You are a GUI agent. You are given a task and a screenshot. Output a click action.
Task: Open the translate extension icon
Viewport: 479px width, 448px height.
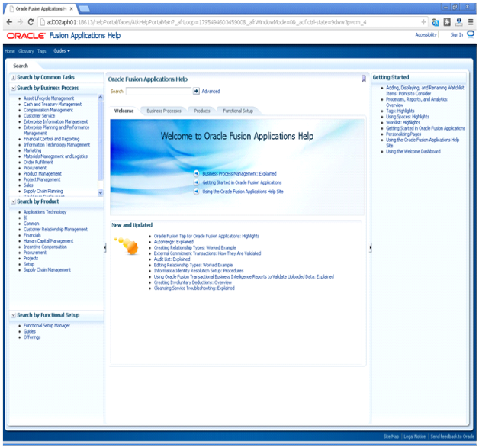(x=436, y=22)
